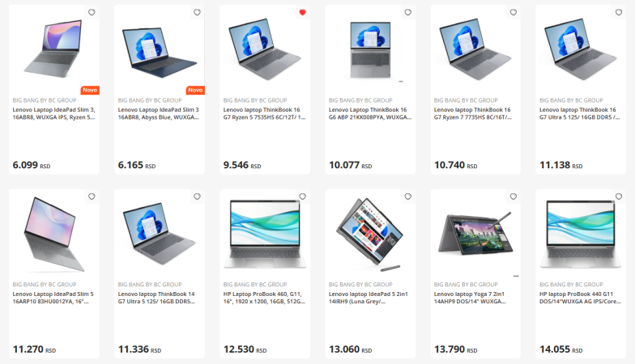This screenshot has width=635, height=364.
Task: Open the HP ProBook 460 G11 product link
Action: [264, 298]
